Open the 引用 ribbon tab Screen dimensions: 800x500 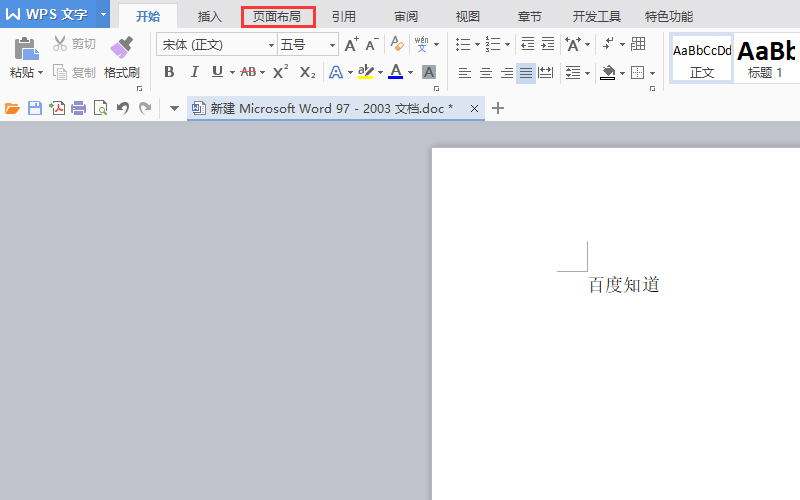(343, 17)
